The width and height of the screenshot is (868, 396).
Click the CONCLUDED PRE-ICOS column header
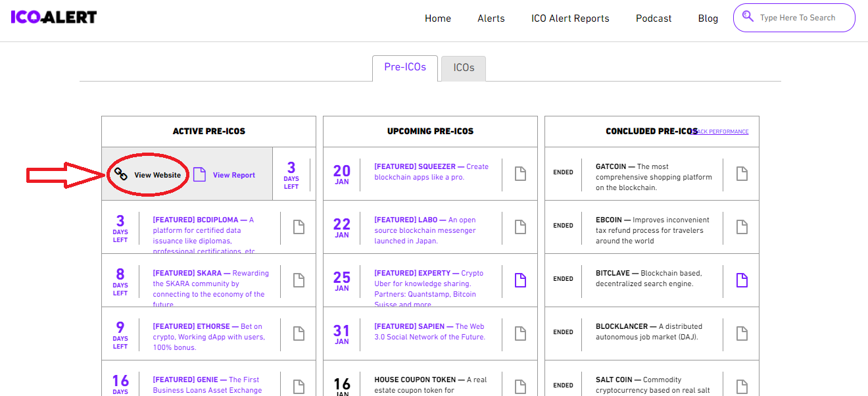pos(652,131)
